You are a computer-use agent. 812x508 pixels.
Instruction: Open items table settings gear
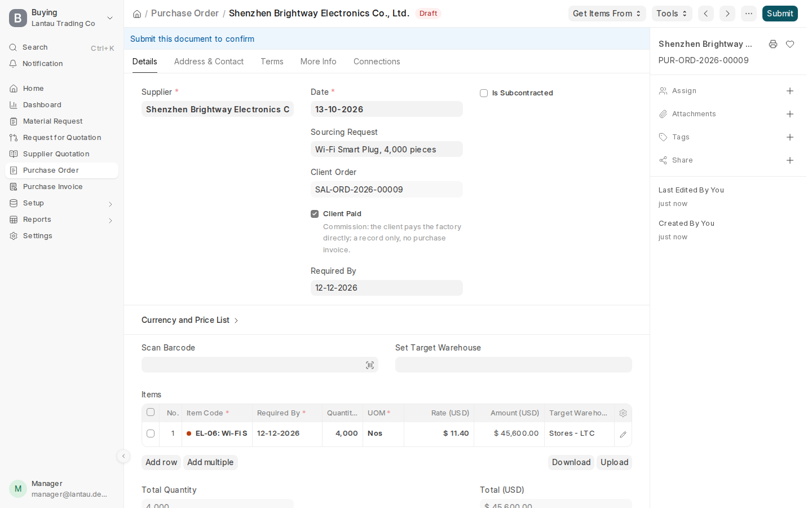(x=623, y=413)
